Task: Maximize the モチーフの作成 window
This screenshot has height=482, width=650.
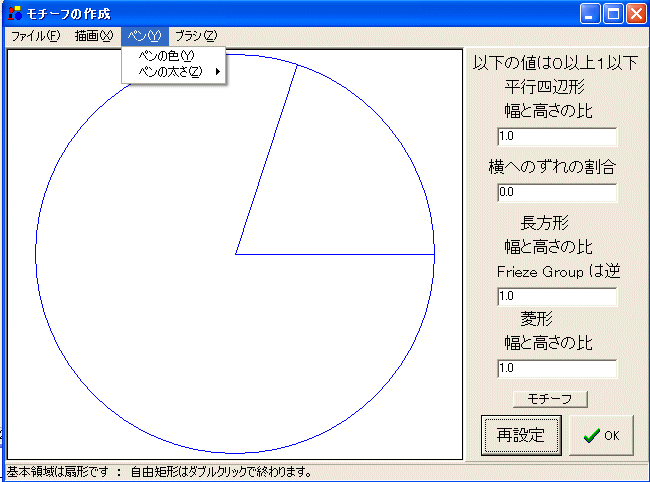Action: 613,14
